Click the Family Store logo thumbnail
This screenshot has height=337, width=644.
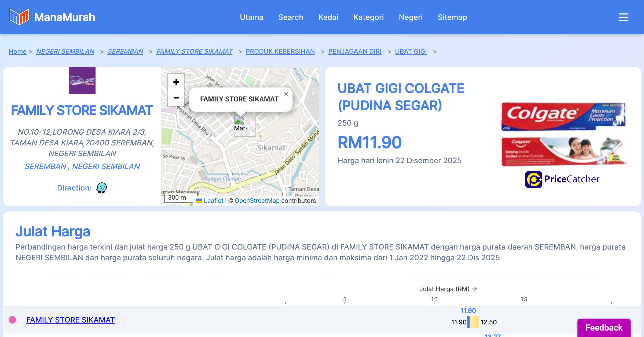tap(82, 80)
